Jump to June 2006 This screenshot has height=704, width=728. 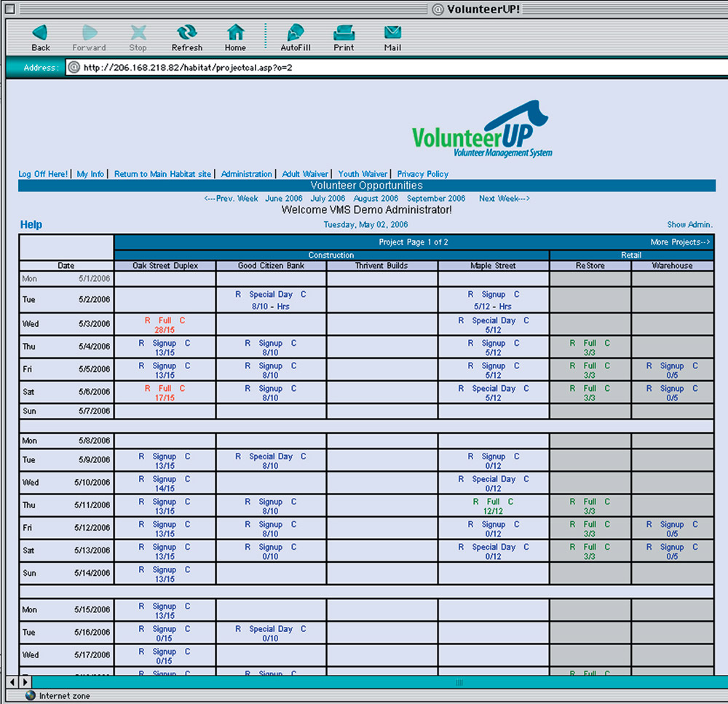coord(284,198)
